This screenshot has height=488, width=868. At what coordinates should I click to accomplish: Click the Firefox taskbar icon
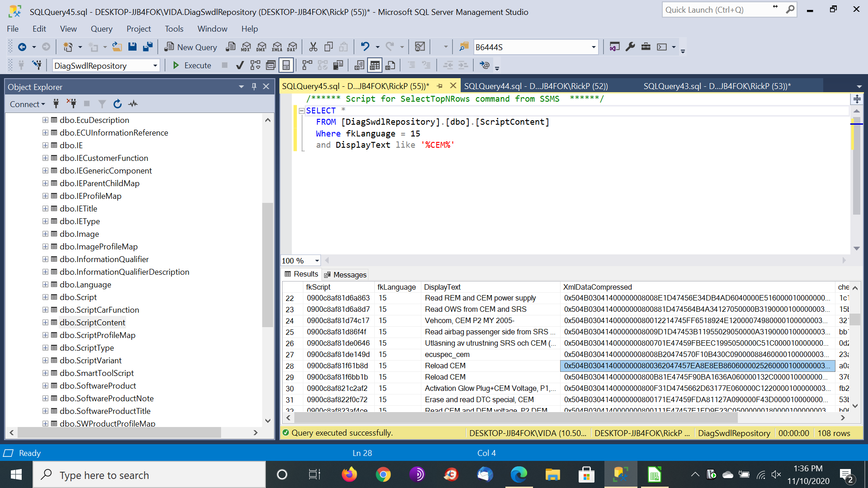(x=349, y=475)
